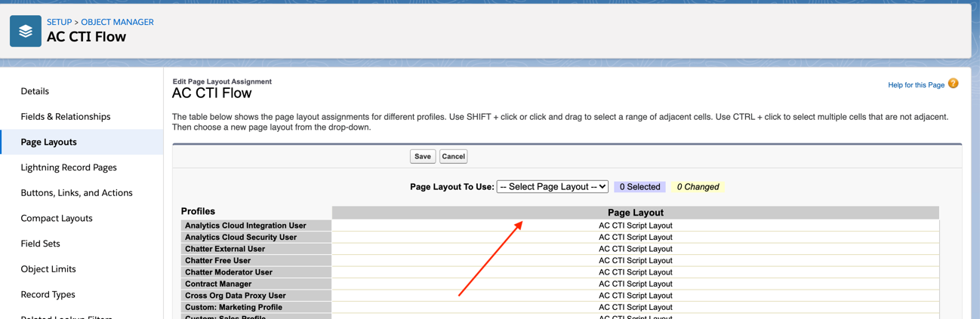Click the 0 Selected indicator
The image size is (980, 319).
pyautogui.click(x=639, y=187)
